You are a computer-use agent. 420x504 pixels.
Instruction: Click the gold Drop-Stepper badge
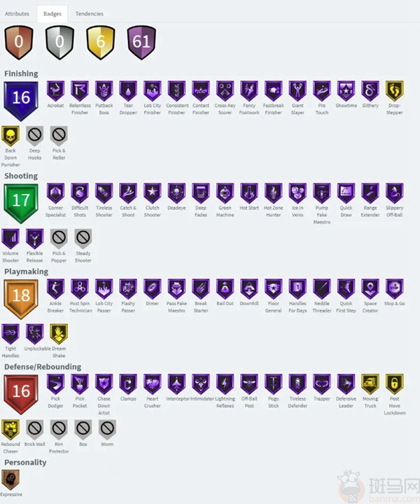coord(395,91)
